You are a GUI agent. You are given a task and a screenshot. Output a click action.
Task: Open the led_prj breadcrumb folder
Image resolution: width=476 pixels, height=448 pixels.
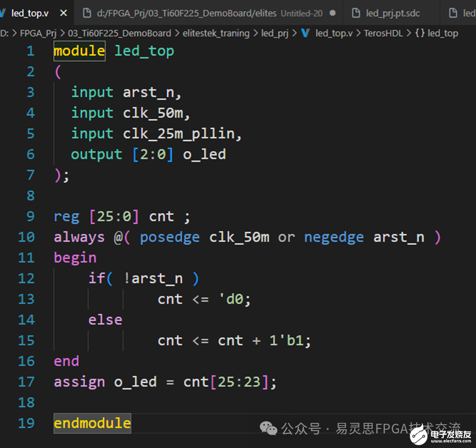(x=275, y=33)
